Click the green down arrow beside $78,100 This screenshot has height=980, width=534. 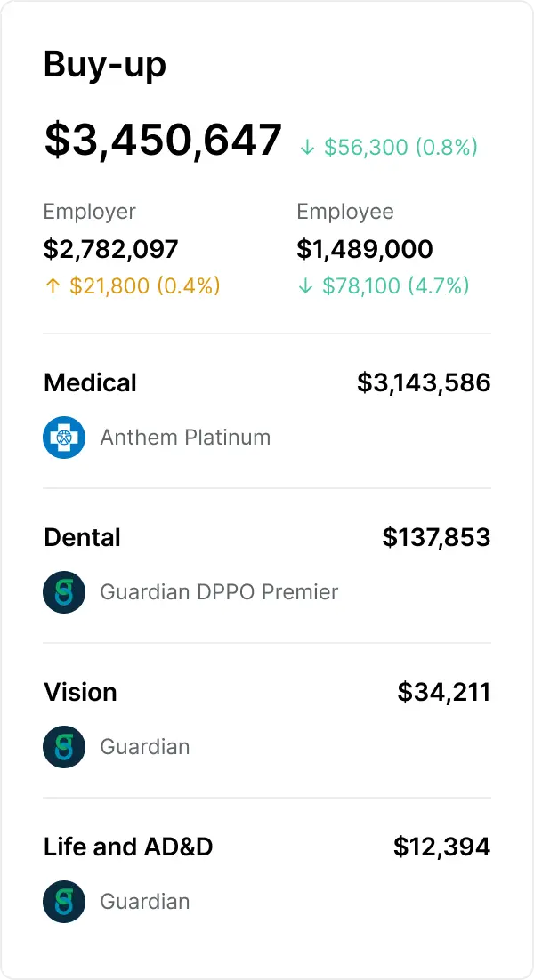pos(304,286)
